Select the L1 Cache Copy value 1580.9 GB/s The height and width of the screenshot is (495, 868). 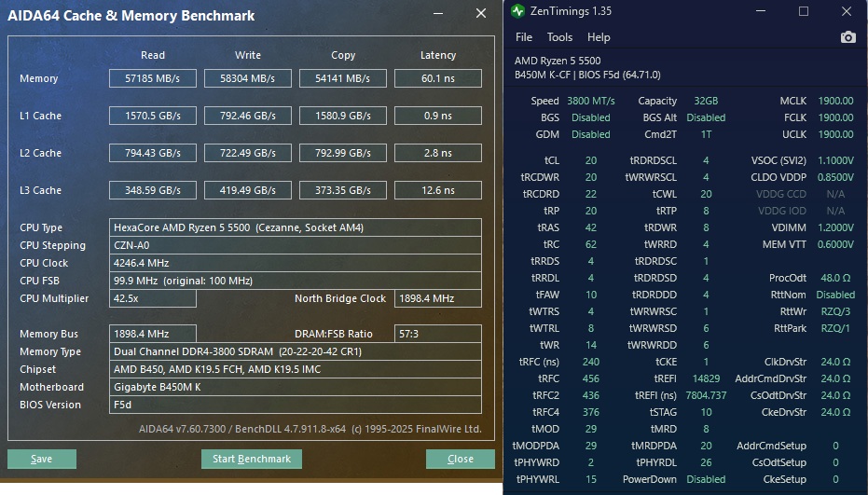[x=343, y=116]
